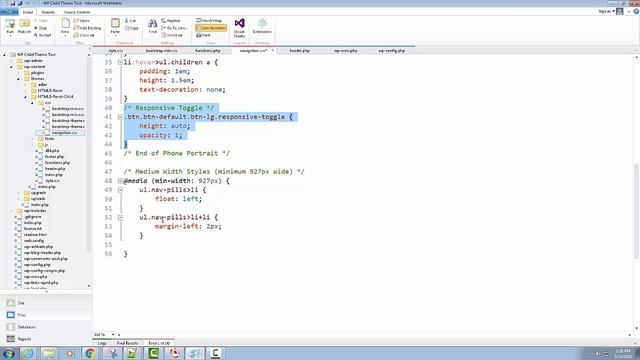640x360 pixels.
Task: Cut the selected code
Action: (x=131, y=20)
